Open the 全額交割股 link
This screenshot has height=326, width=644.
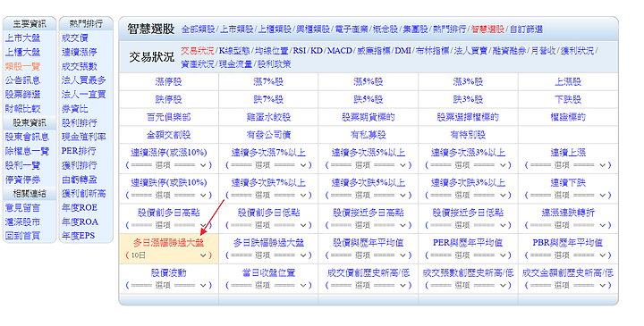coord(169,135)
